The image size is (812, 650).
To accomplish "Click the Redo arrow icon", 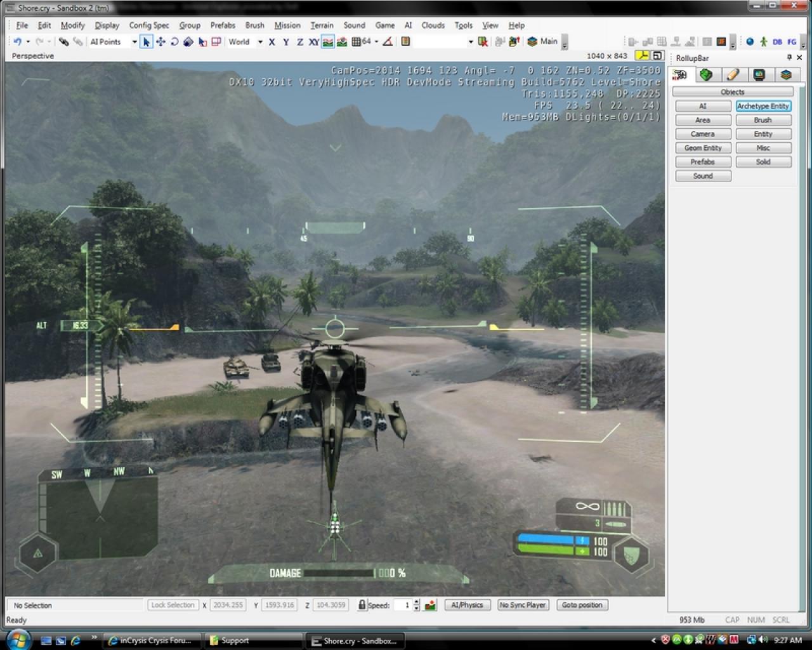I will tap(39, 42).
